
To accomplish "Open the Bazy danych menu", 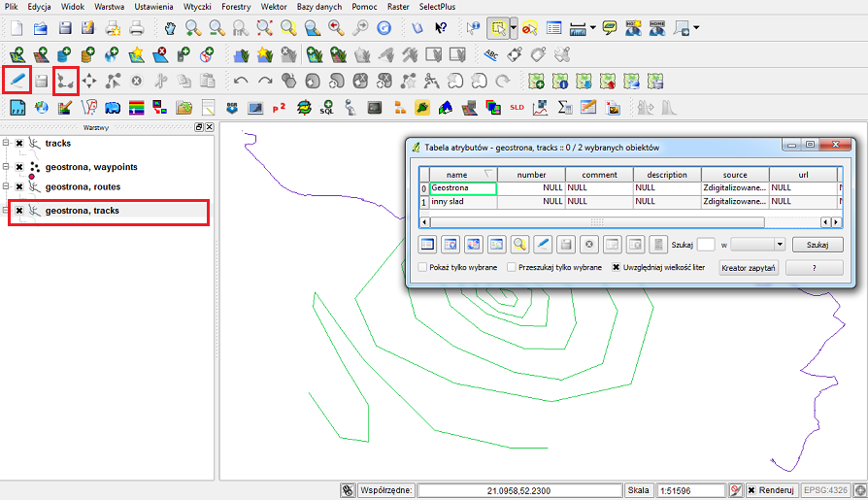I will tap(319, 7).
